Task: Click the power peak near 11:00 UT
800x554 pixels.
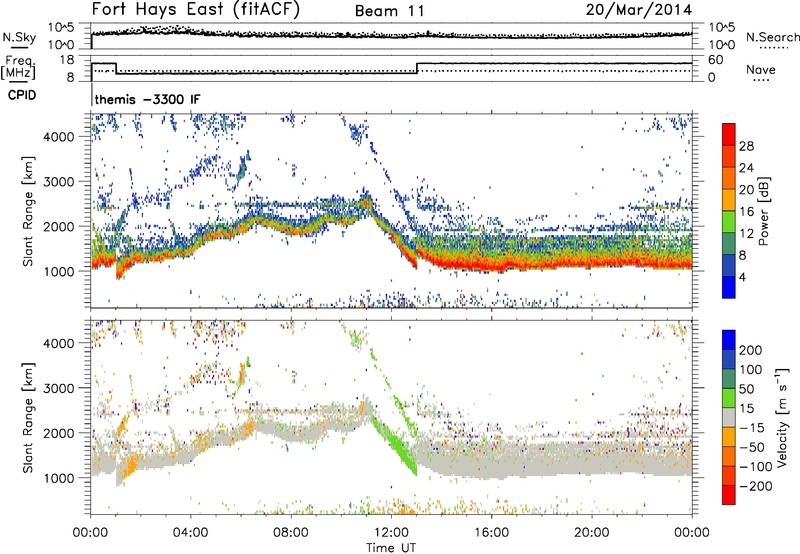Action: [x=365, y=202]
